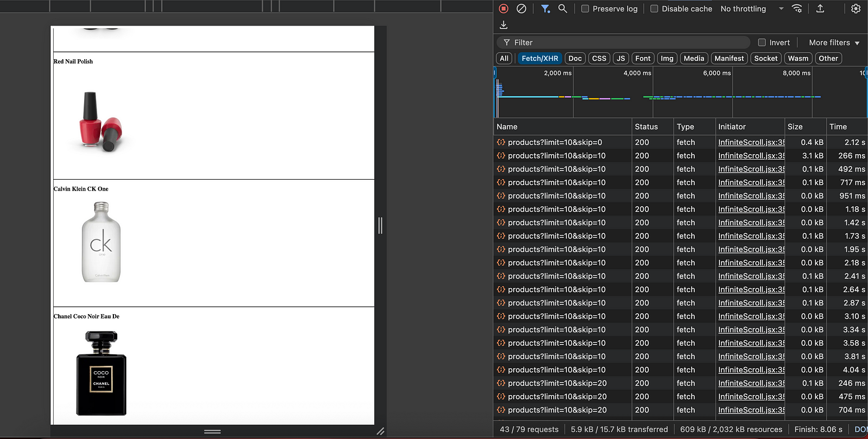
Task: Click the Calvin Klein CK One bottle image
Action: 101,241
